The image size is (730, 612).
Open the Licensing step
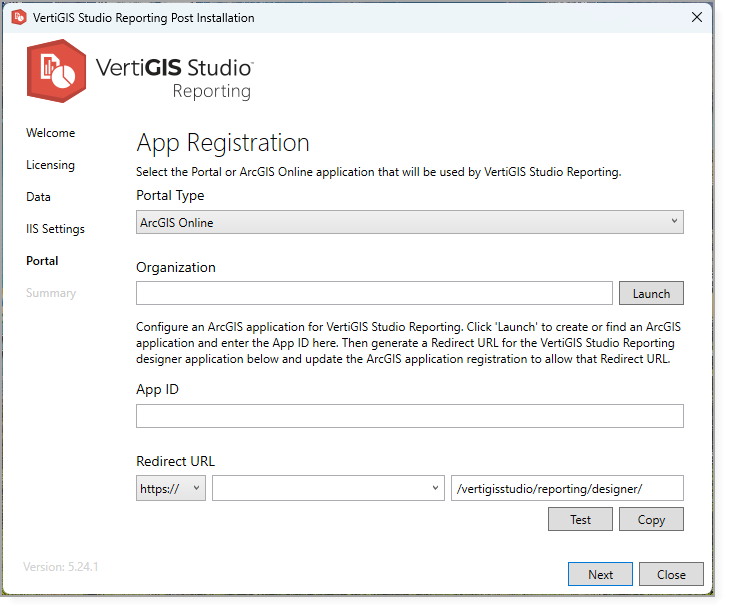click(50, 165)
